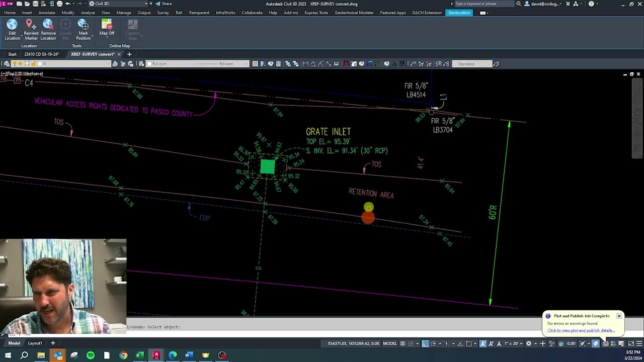This screenshot has height=362, width=644.
Task: Close the Plot and Publish notification
Action: [x=619, y=316]
